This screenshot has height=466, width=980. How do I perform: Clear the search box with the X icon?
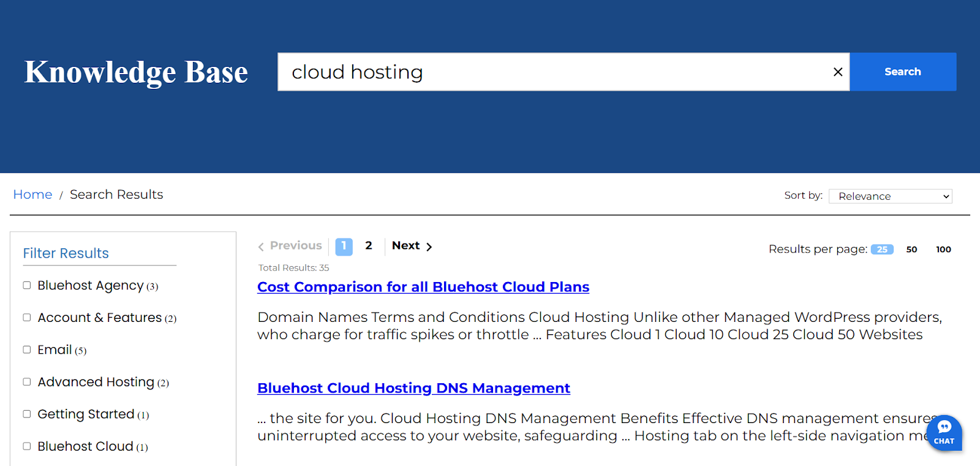click(838, 72)
